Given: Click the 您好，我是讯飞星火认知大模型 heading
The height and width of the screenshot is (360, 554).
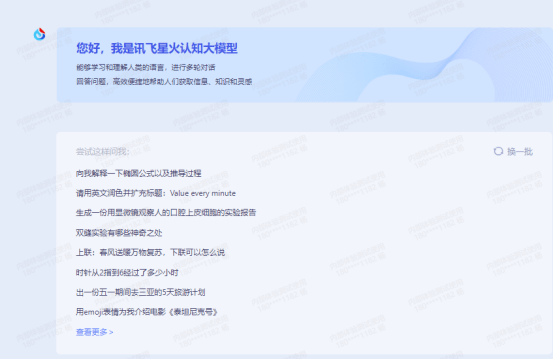Looking at the screenshot, I should coord(157,48).
